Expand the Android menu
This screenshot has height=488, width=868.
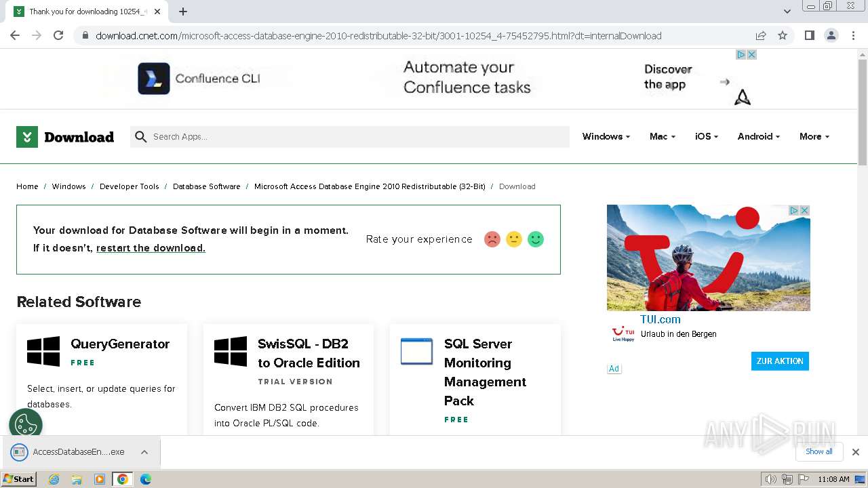click(758, 136)
